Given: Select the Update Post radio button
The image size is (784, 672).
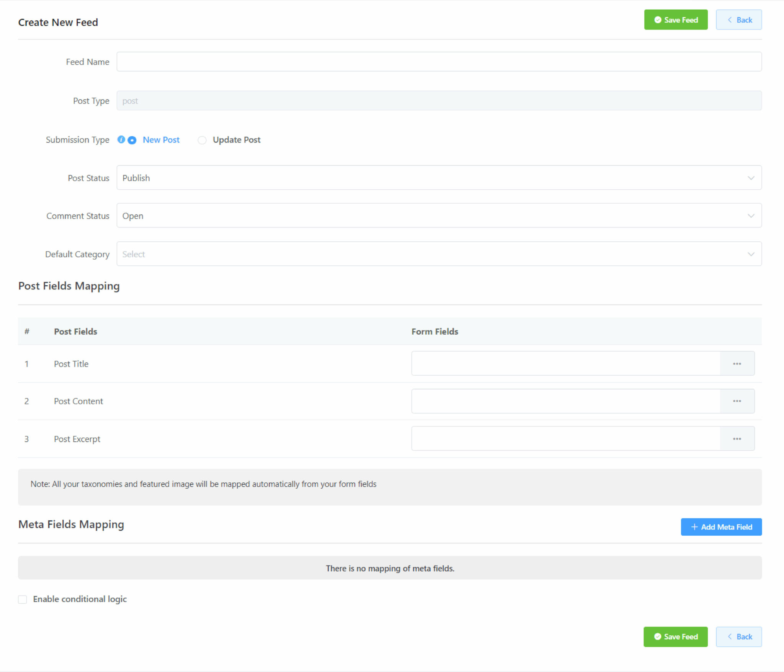Looking at the screenshot, I should 202,140.
